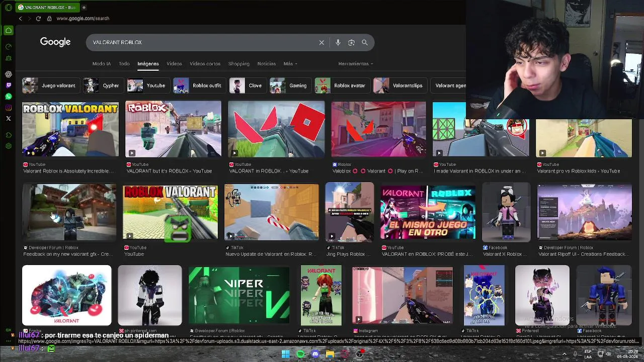Open the Windows Start button
644x362 pixels.
[286, 354]
